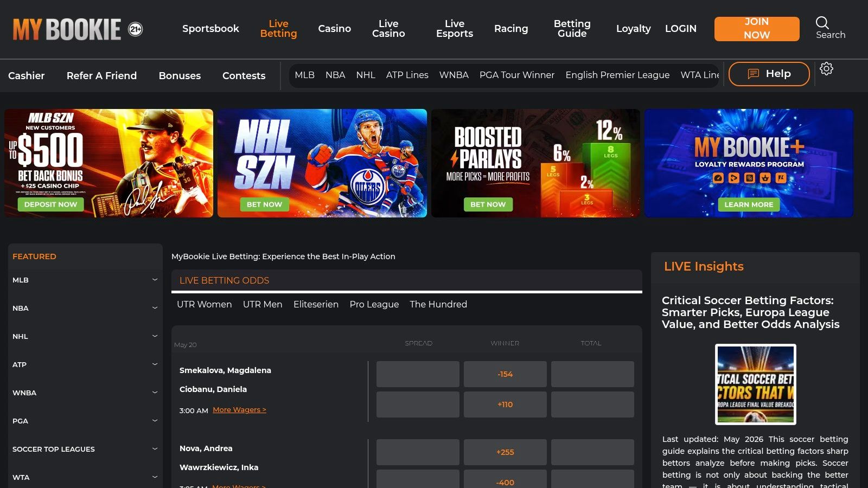Select WNBA in quick links bar
Screen dimensions: 868x488
coord(454,75)
